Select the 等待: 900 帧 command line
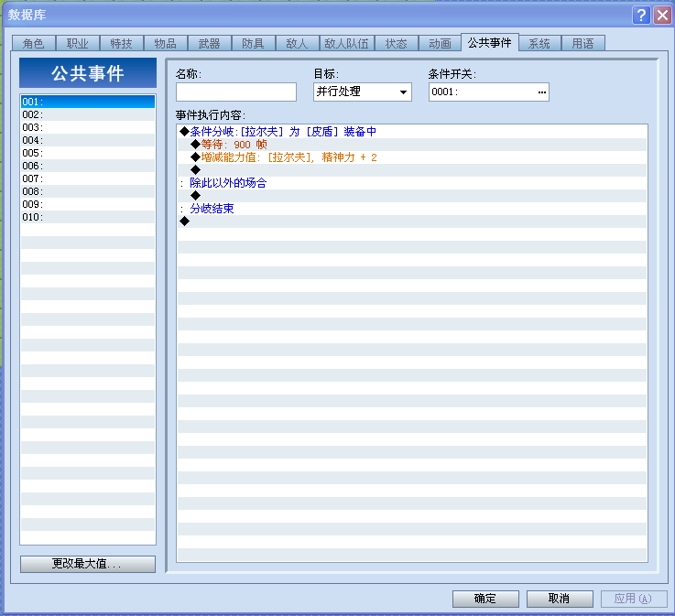Image resolution: width=675 pixels, height=616 pixels. [x=412, y=145]
